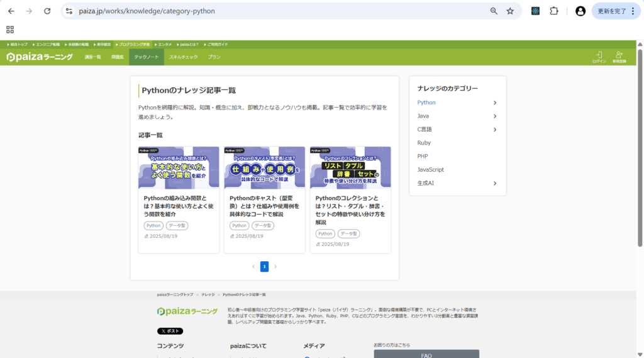The height and width of the screenshot is (358, 644).
Task: Open the Ruby category link
Action: click(x=424, y=143)
